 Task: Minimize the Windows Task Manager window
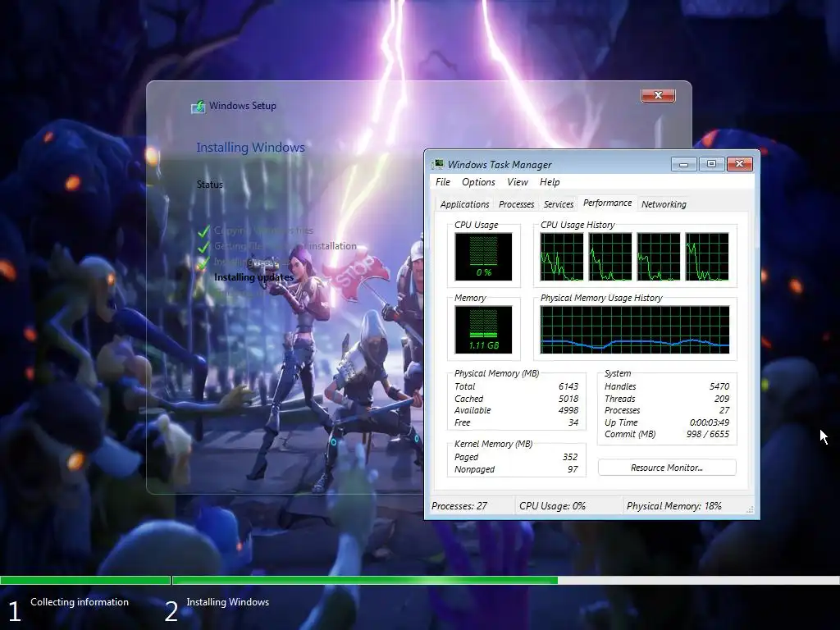pos(684,164)
